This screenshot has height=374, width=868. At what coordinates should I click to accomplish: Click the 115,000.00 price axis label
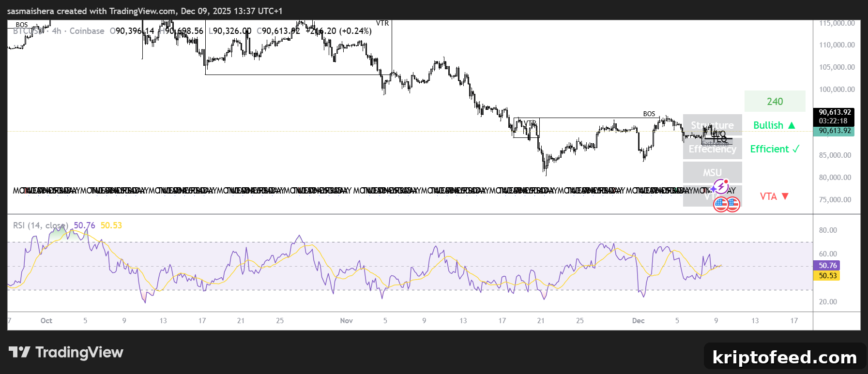point(837,23)
